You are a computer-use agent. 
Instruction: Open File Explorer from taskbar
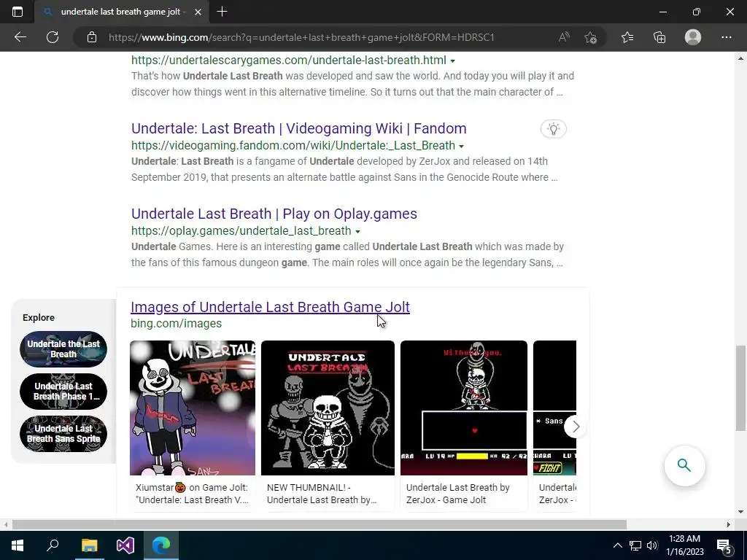click(89, 545)
